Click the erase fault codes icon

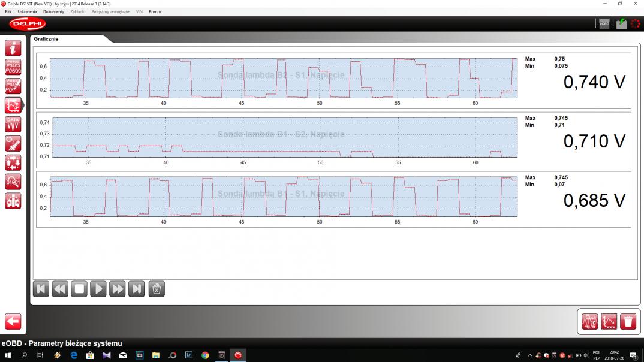[13, 86]
